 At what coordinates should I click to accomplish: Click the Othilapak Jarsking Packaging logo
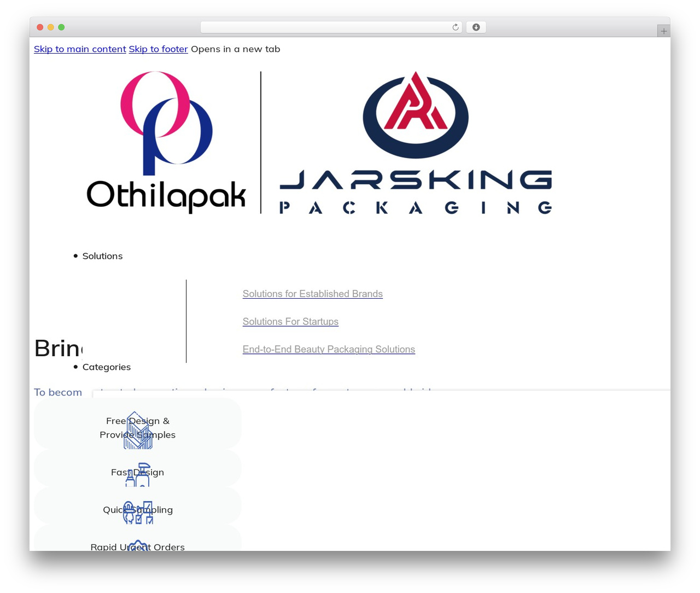point(319,142)
